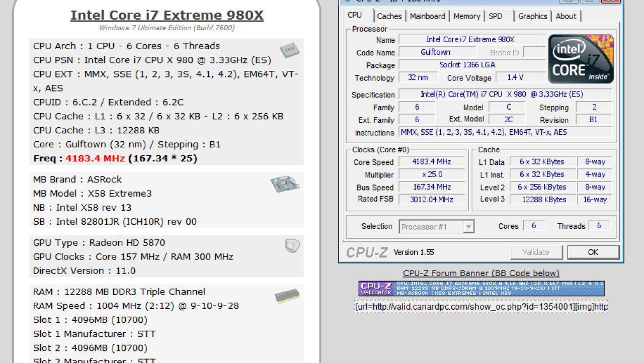644x363 pixels.
Task: Click the Stepping field value 2
Action: pos(594,107)
